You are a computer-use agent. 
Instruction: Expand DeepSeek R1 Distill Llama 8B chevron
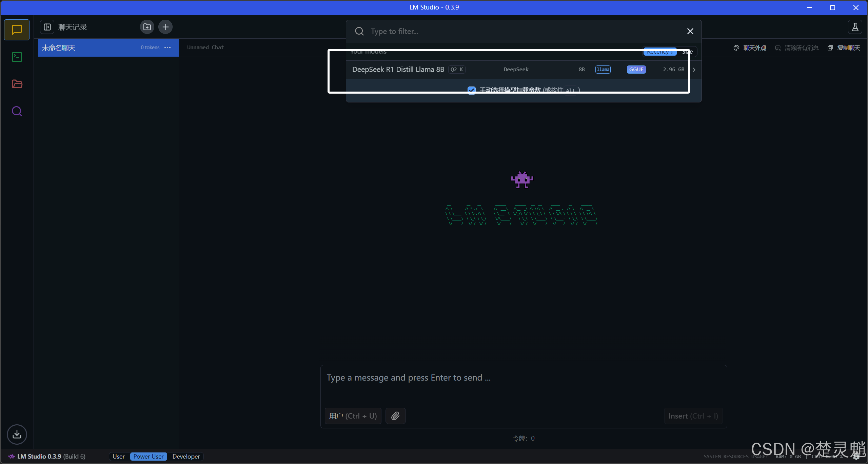coord(694,70)
